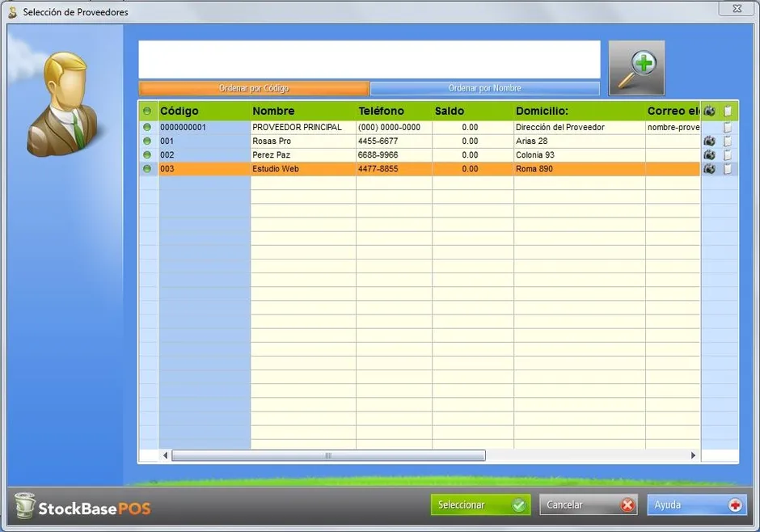Viewport: 760px width, 532px height.
Task: Open clipboard icon for PROVEEDOR PRINCIPAL row
Action: click(728, 128)
